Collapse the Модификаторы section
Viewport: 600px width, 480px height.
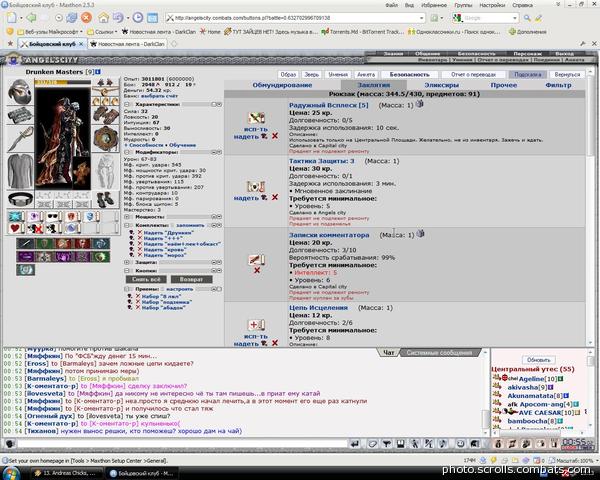pyautogui.click(x=127, y=152)
